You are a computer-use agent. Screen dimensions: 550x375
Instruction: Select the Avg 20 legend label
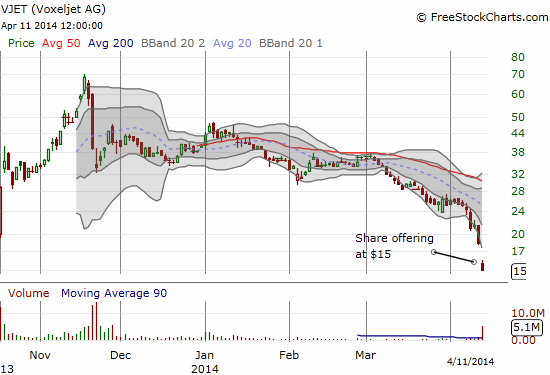(232, 43)
